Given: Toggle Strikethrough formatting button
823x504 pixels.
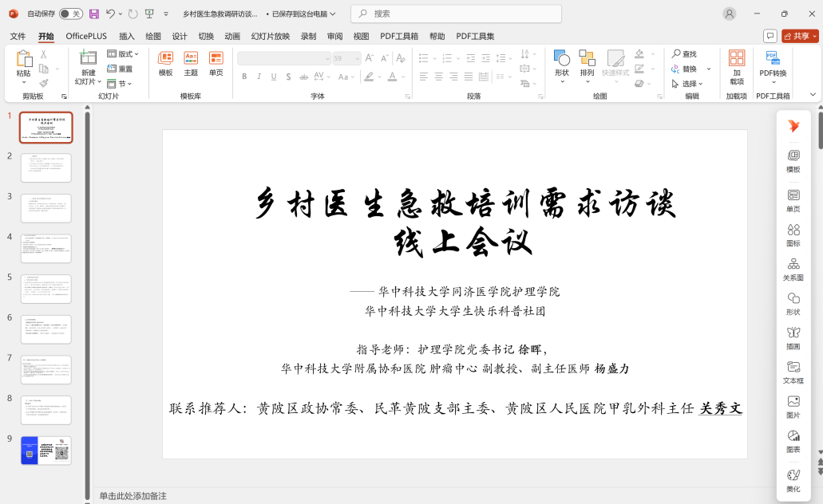Looking at the screenshot, I should pos(303,77).
